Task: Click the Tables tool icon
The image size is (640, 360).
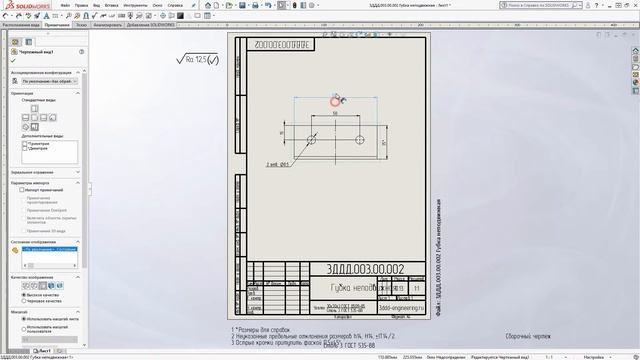Action: tap(207, 16)
